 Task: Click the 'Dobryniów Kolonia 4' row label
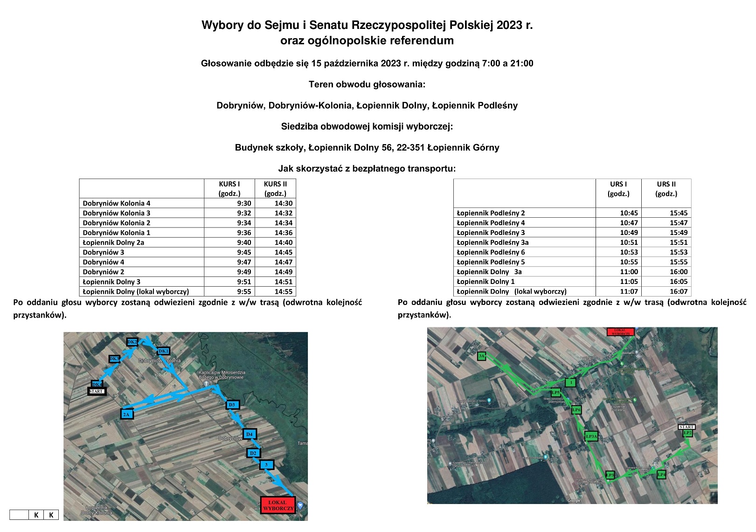coord(117,203)
